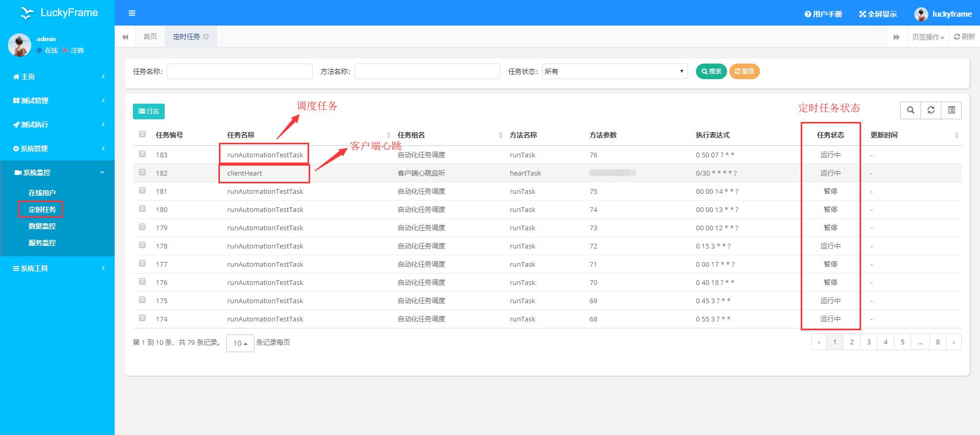Open the 数据监控 submenu item
The image size is (980, 435).
click(42, 226)
